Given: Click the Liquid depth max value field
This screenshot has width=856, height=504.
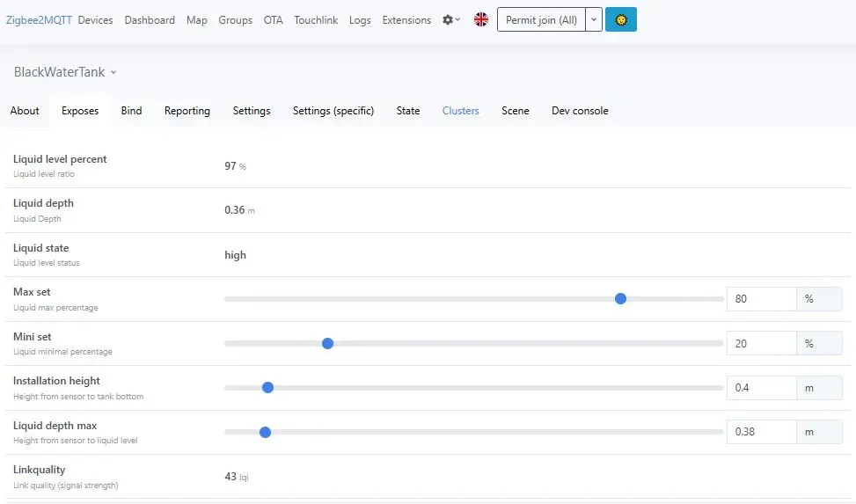Looking at the screenshot, I should tap(761, 432).
